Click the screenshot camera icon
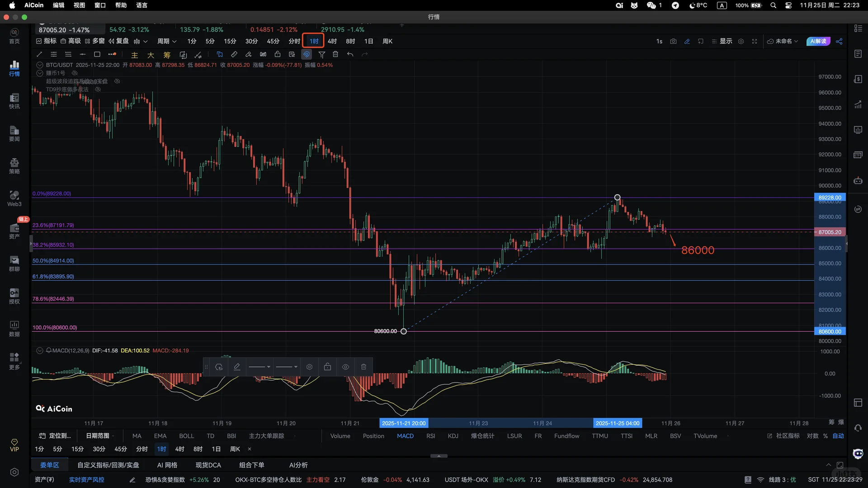Viewport: 868px width, 488px height. (673, 41)
